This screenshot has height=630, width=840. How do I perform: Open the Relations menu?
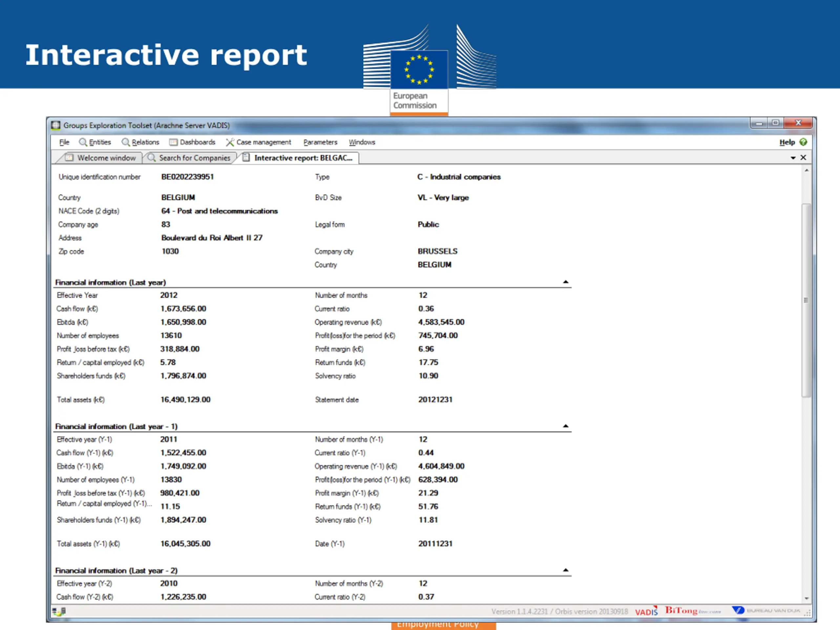[145, 142]
